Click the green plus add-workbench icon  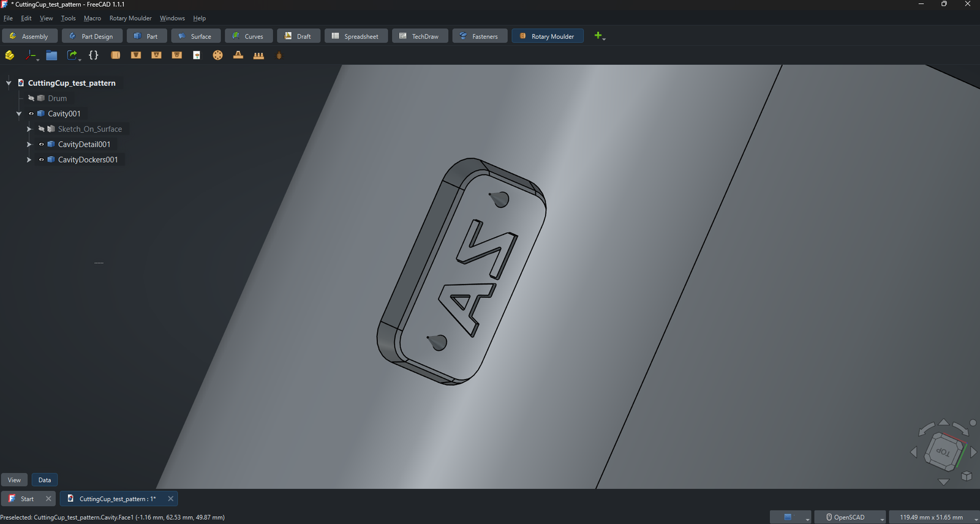click(598, 36)
